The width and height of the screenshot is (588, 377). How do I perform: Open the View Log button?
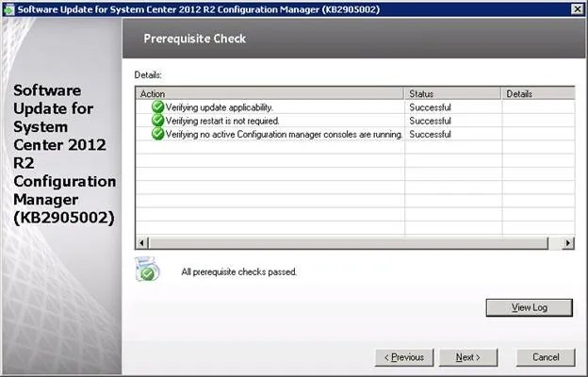[x=530, y=307]
